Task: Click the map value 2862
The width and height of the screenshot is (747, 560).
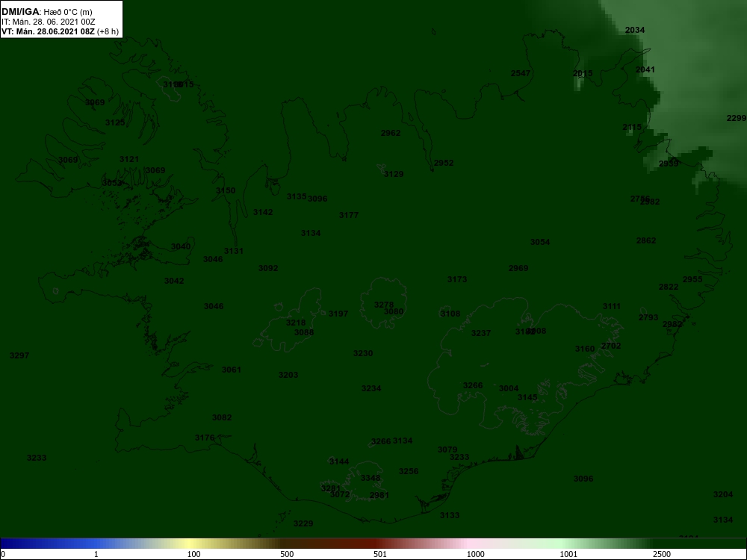Action: click(x=646, y=240)
